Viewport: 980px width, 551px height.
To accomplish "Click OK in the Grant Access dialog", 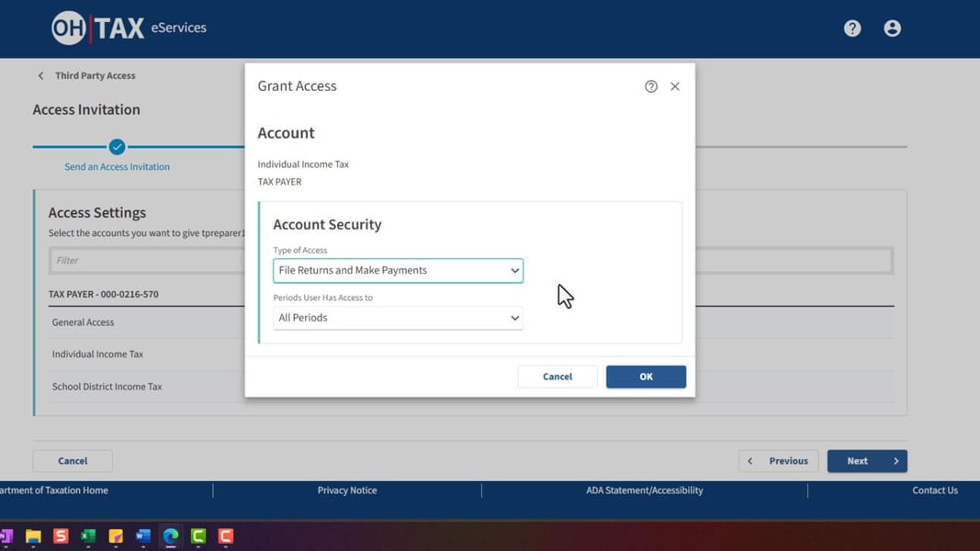I will click(646, 377).
